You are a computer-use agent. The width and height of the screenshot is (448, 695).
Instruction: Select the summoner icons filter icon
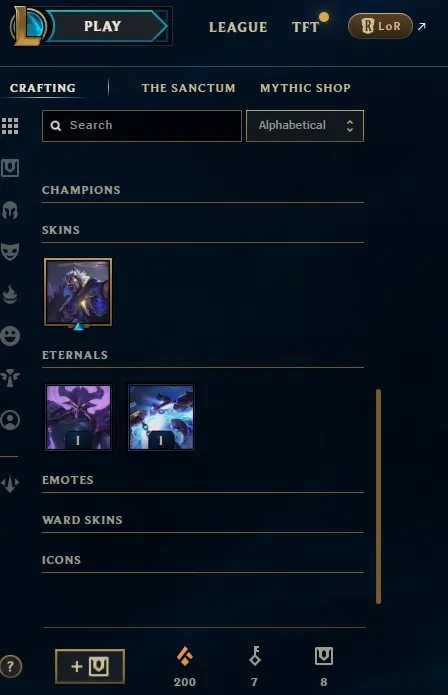[10, 420]
